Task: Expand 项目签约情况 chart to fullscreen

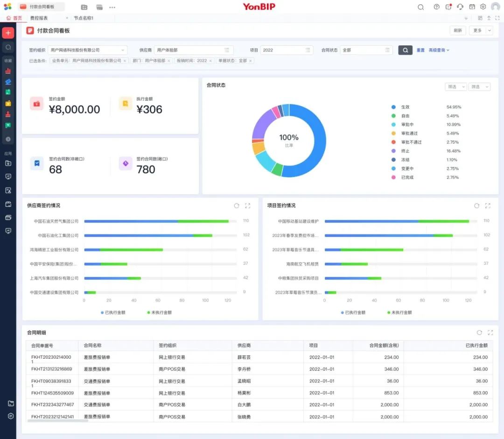Action: [x=488, y=205]
